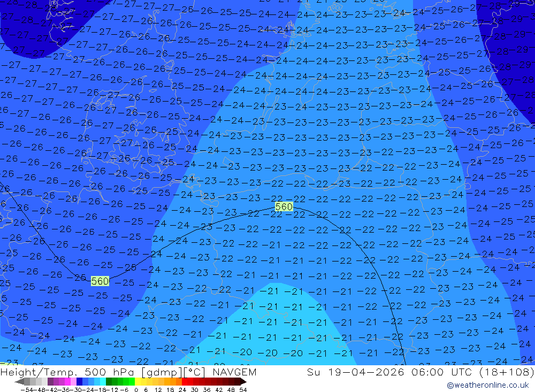Click the -42 tick label on the color scale

coord(51,390)
